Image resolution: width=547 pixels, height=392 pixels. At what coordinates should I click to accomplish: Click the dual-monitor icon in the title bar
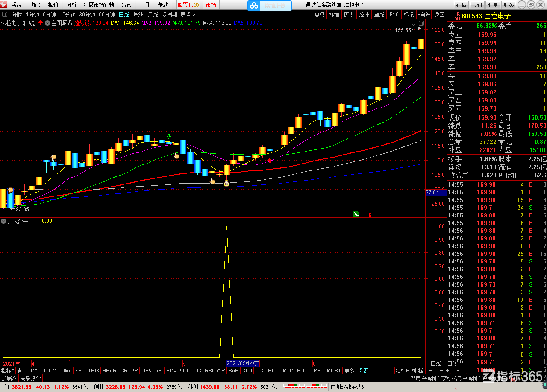(530, 5)
